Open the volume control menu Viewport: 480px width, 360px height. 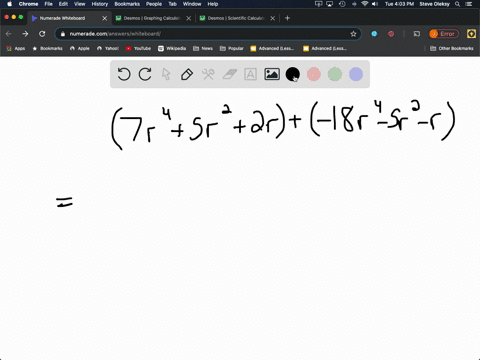(375, 4)
